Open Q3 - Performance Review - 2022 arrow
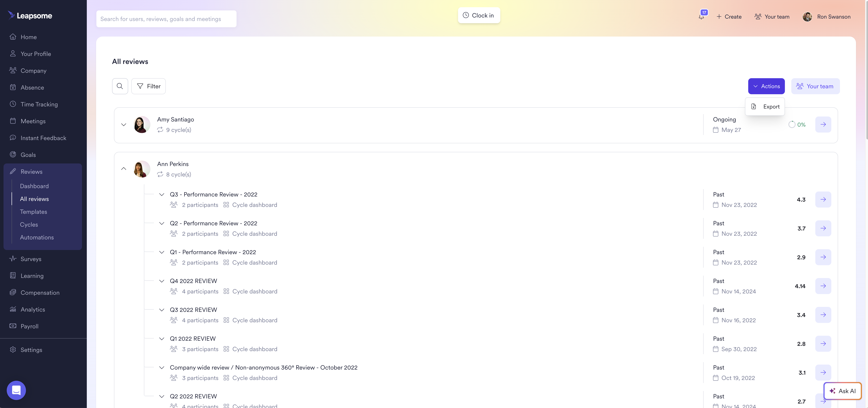Image resolution: width=868 pixels, height=408 pixels. (823, 199)
